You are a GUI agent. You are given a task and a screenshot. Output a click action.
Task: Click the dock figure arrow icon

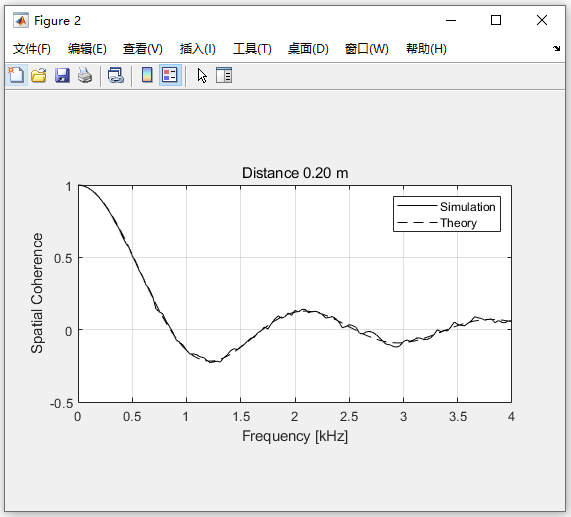click(x=556, y=48)
